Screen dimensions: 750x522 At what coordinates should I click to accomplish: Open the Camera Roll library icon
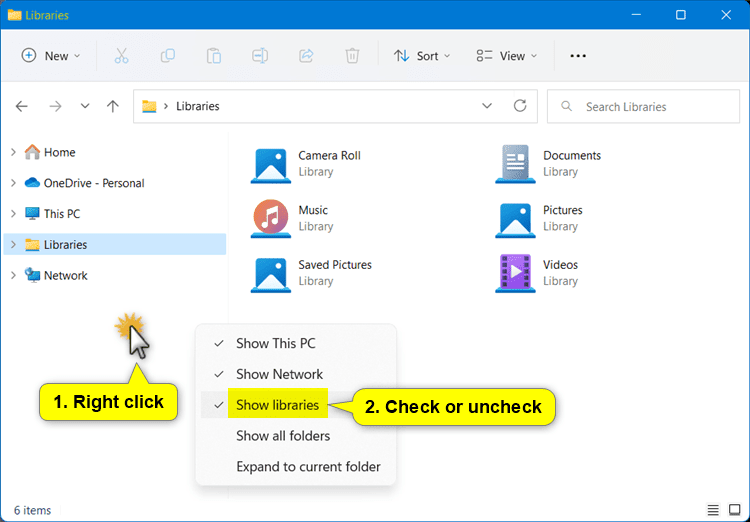pyautogui.click(x=271, y=166)
